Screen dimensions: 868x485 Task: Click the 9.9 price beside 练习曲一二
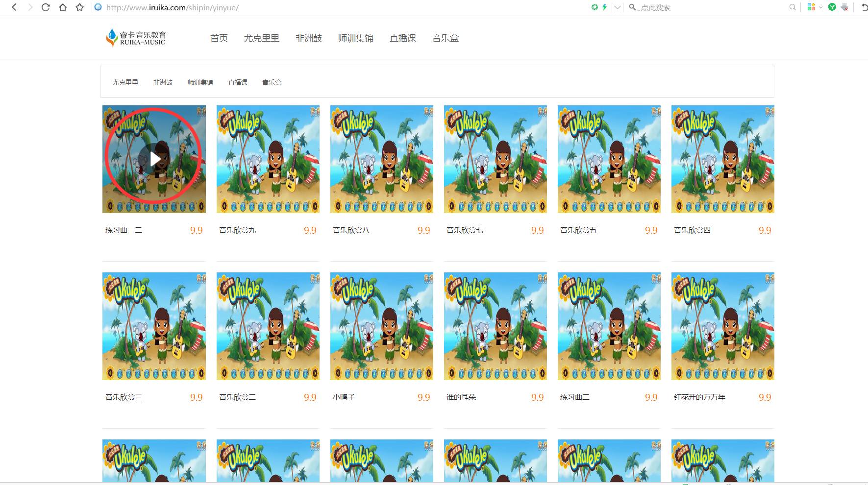coord(197,230)
